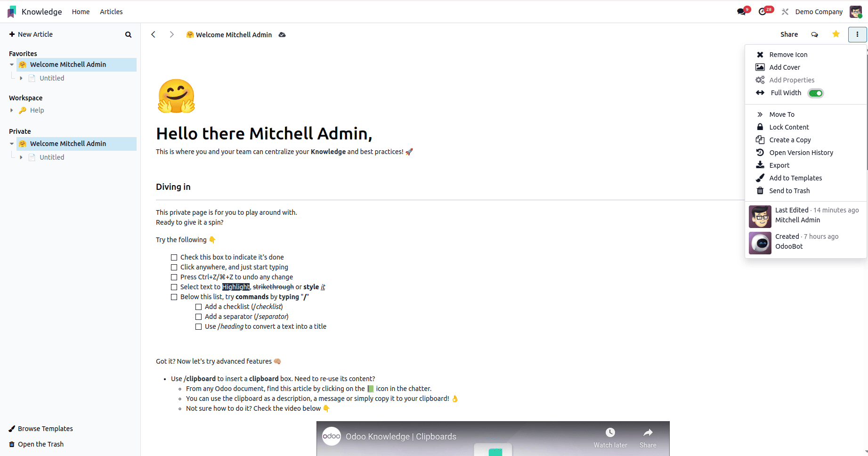Viewport: 868px width, 456px height.
Task: Click the cloud save status icon
Action: click(x=282, y=35)
